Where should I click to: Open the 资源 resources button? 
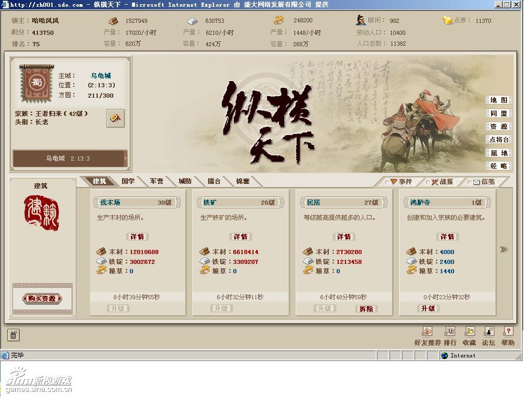click(x=499, y=127)
